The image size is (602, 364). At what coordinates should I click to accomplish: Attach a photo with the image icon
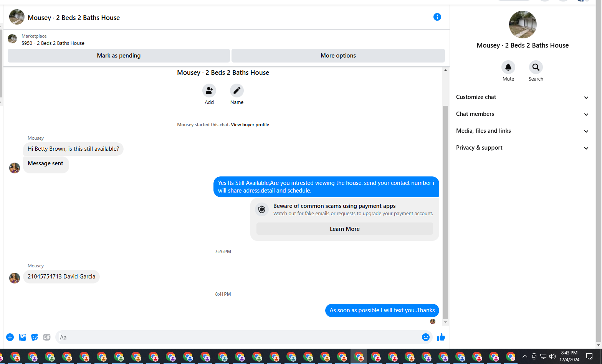23,337
